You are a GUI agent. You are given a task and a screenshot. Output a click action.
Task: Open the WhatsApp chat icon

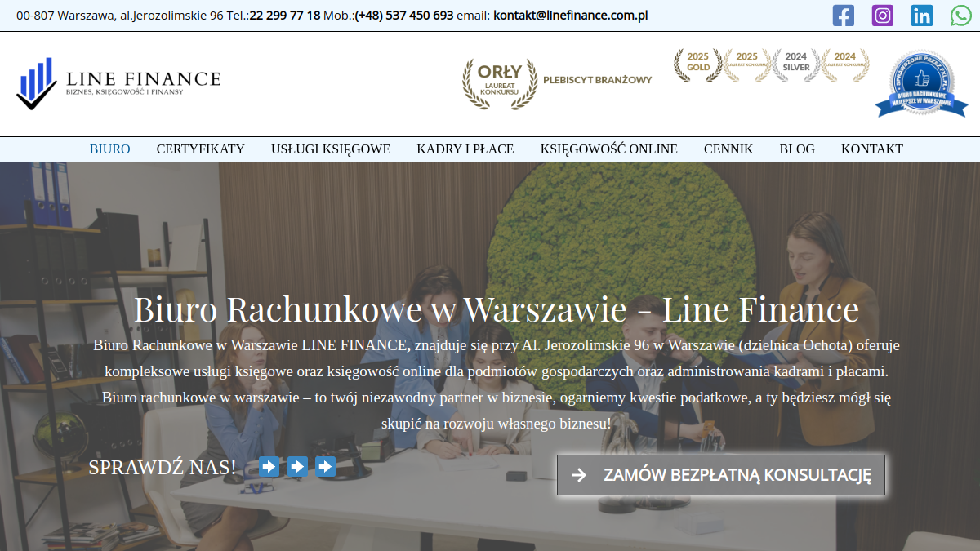pyautogui.click(x=961, y=16)
